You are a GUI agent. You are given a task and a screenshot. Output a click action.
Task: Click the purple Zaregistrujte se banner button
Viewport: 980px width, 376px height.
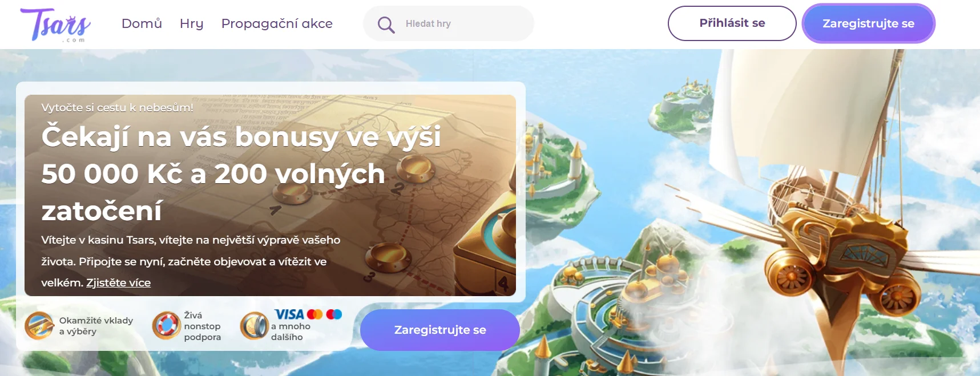click(x=440, y=330)
